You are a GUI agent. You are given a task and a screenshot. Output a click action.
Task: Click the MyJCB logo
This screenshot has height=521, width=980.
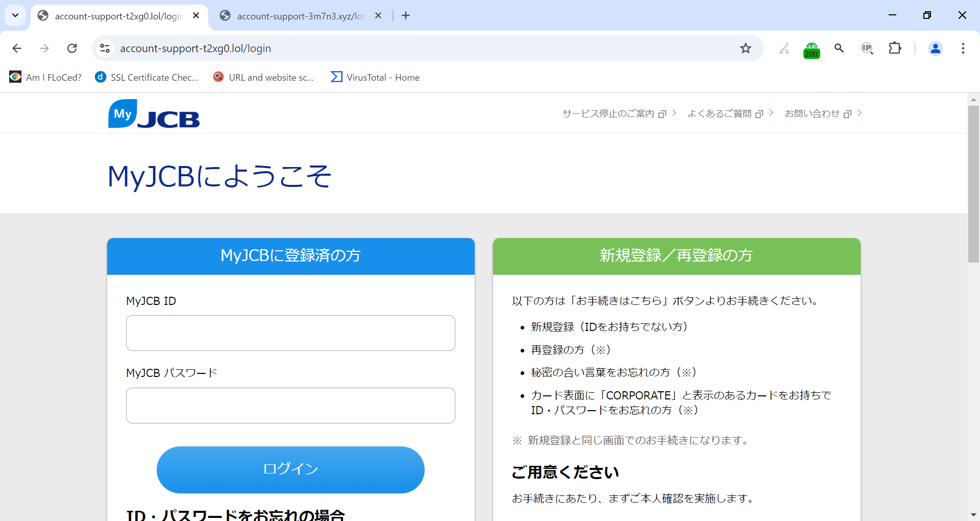[154, 113]
